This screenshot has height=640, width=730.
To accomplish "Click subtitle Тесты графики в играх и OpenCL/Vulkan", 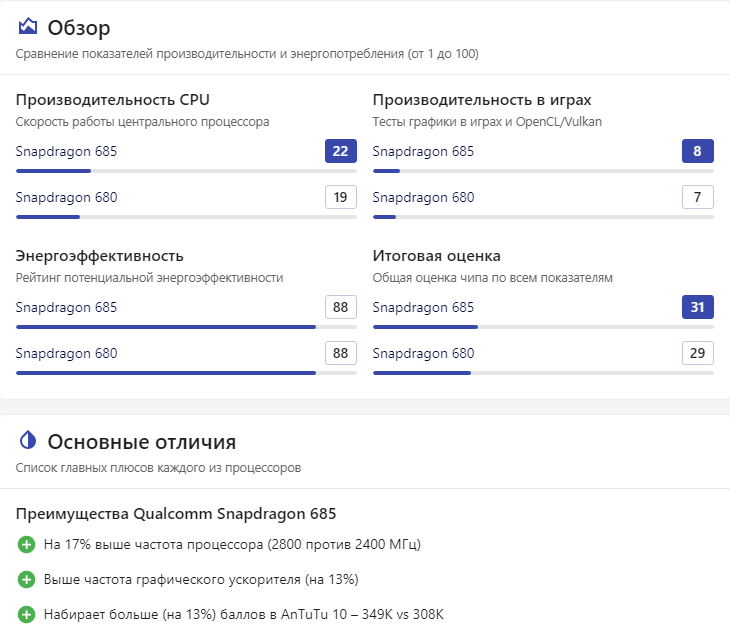I will [x=487, y=122].
